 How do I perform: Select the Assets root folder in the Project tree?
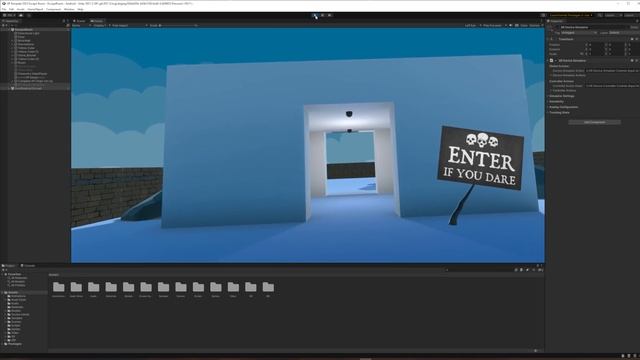pos(13,292)
